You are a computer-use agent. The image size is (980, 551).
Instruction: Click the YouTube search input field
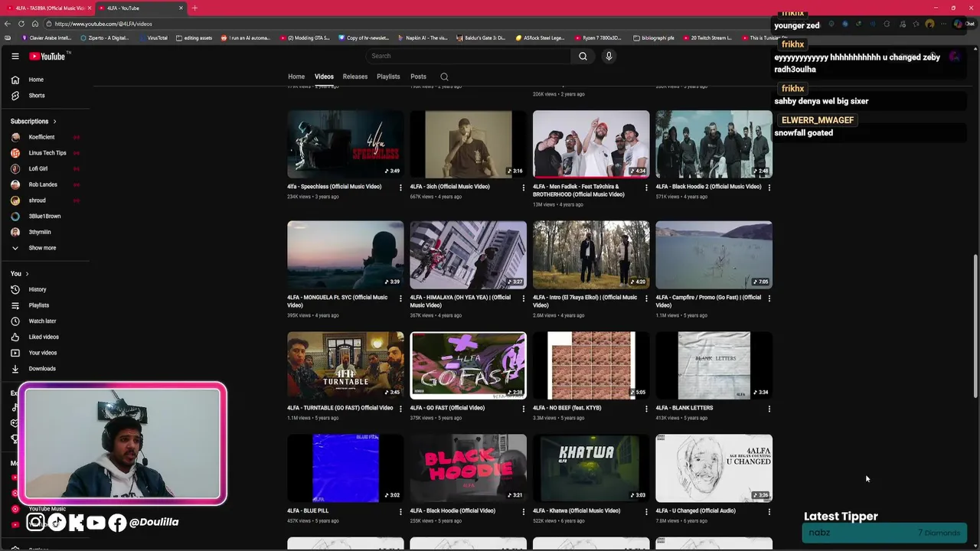[468, 56]
